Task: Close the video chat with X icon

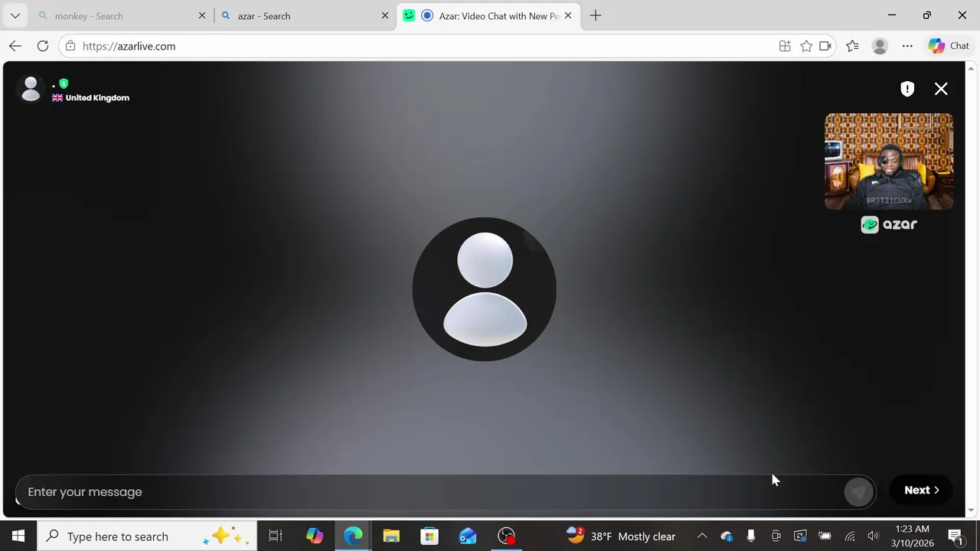Action: coord(941,89)
